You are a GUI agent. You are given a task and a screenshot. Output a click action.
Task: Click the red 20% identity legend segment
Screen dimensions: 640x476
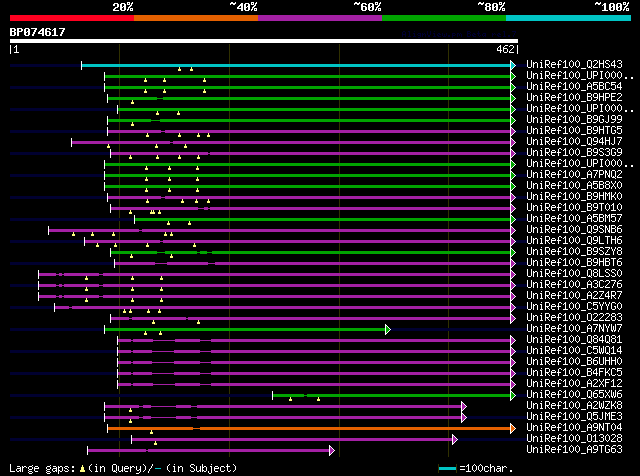[x=72, y=18]
